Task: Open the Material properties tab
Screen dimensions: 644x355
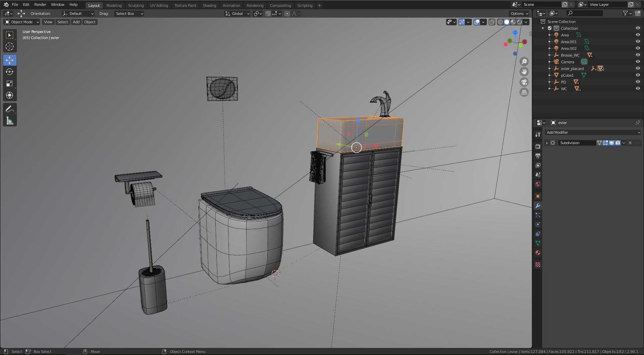Action: click(x=538, y=253)
